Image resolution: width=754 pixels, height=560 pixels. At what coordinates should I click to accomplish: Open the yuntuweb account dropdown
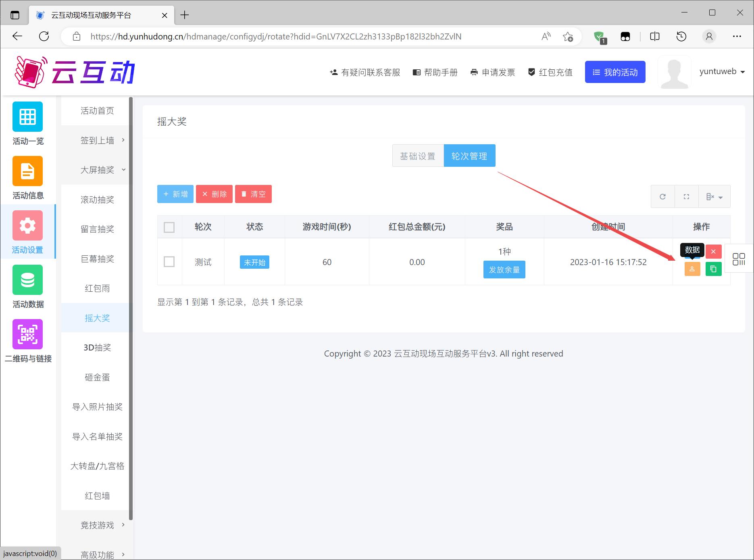coord(722,72)
